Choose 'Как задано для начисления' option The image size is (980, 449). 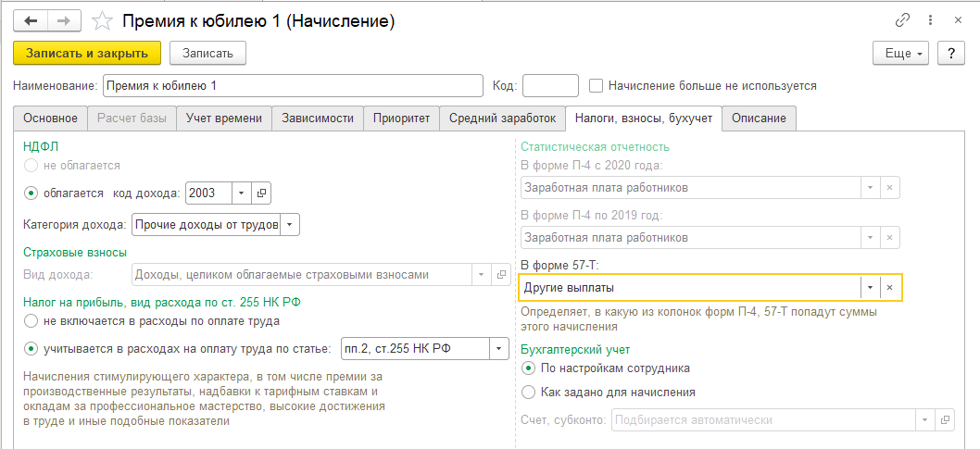click(x=529, y=392)
